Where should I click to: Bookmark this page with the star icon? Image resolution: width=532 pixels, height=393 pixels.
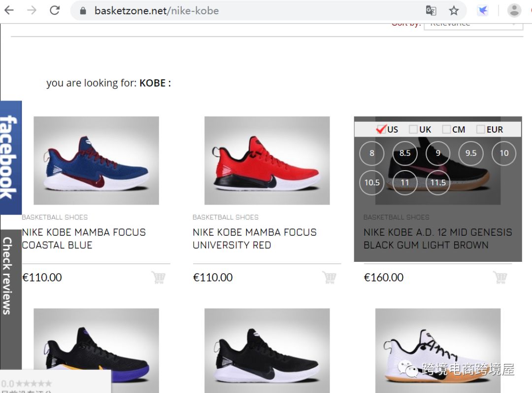[x=454, y=10]
